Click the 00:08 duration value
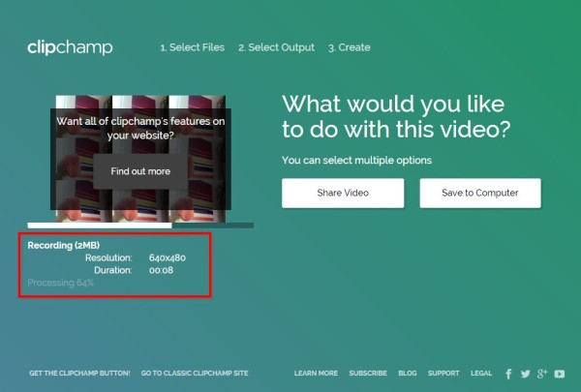The height and width of the screenshot is (392, 581). click(x=161, y=270)
